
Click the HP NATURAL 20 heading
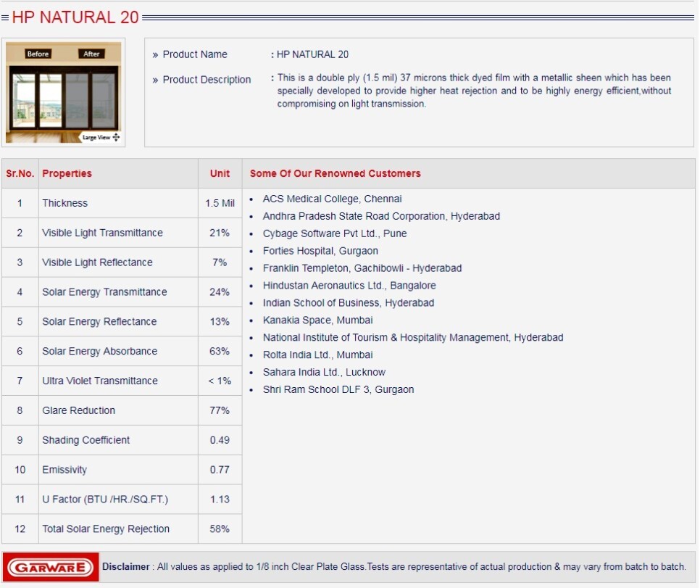[75, 17]
